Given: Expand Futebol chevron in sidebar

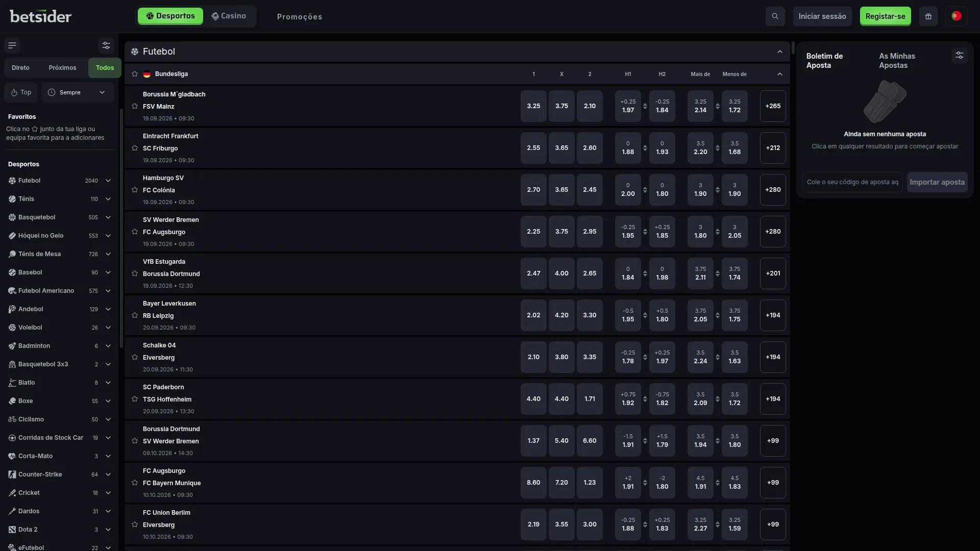Looking at the screenshot, I should [108, 181].
